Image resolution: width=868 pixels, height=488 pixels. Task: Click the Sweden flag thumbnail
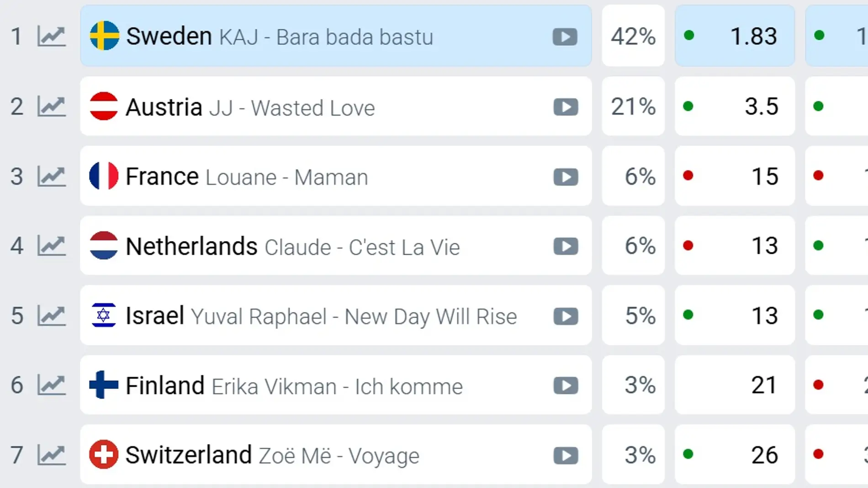105,36
